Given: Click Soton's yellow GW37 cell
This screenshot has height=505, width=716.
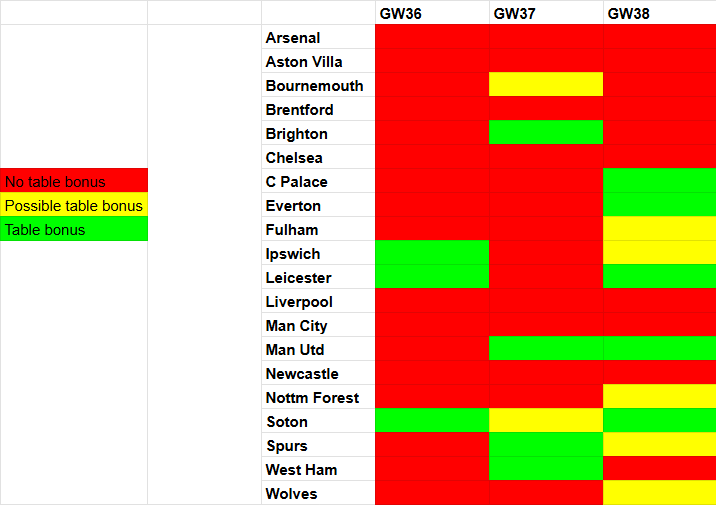Looking at the screenshot, I should point(546,422).
